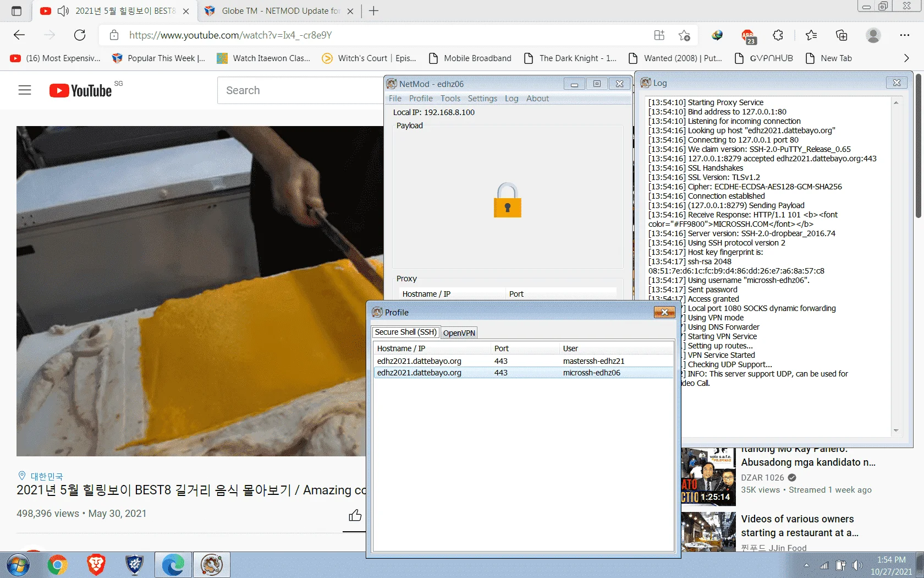Close the YouTube browser tab
Viewport: 924px width, 578px height.
tap(186, 11)
